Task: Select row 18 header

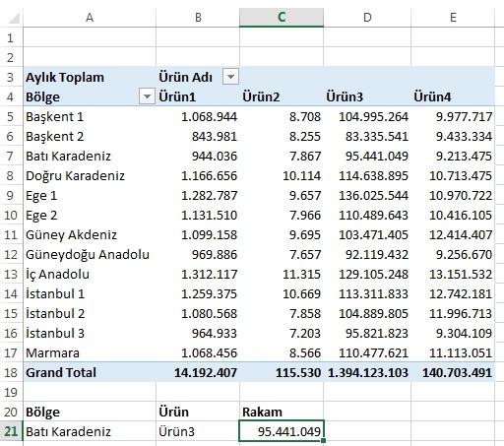Action: [11, 372]
